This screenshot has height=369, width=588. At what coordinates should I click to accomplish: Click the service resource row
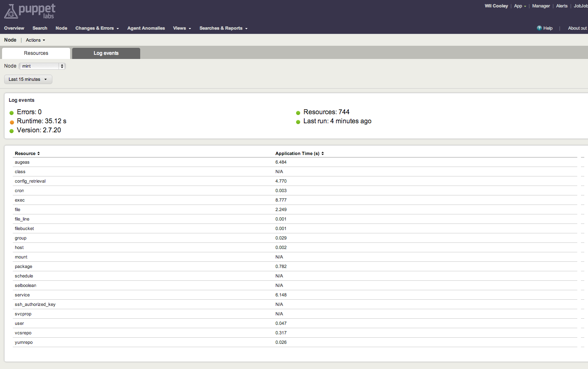coord(295,295)
